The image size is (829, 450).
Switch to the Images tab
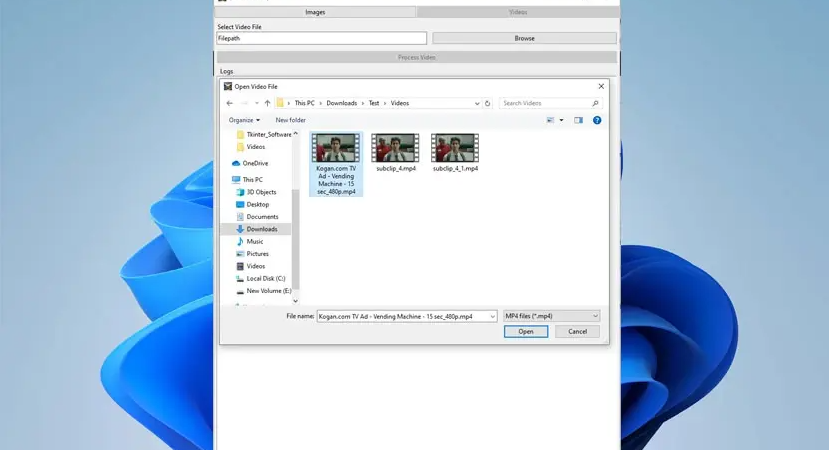pos(315,12)
